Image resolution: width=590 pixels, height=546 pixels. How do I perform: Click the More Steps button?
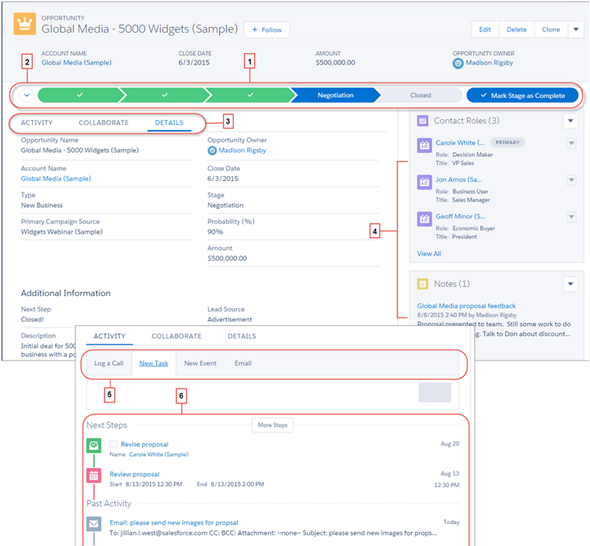pyautogui.click(x=273, y=425)
